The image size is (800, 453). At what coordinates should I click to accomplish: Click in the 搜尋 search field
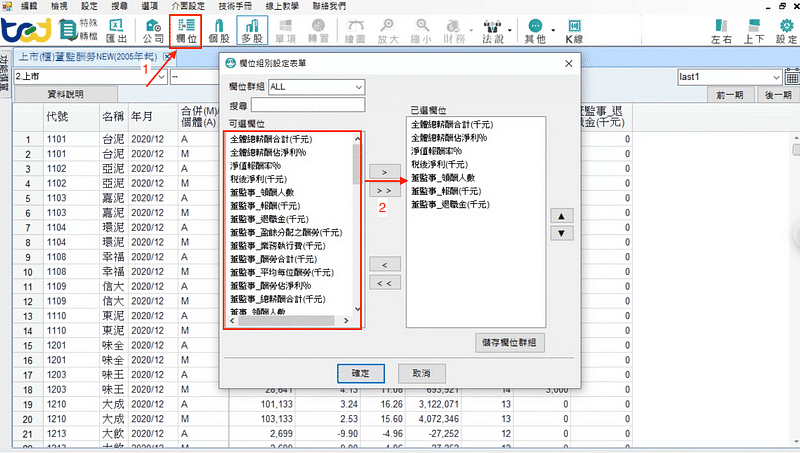[308, 104]
